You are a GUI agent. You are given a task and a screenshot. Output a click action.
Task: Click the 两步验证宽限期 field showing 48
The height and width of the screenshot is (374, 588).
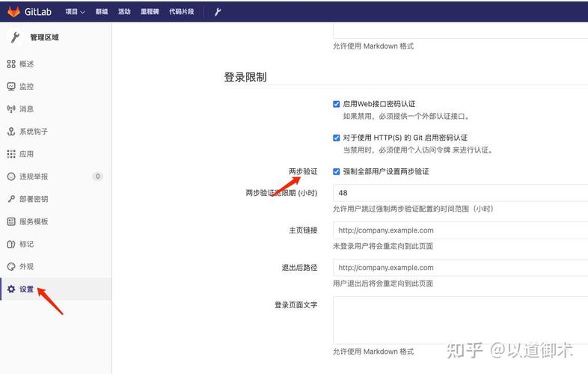(x=460, y=193)
